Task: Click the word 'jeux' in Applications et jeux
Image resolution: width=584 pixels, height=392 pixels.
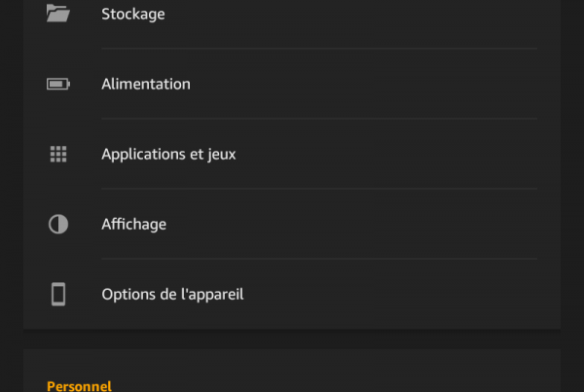Action: click(222, 155)
